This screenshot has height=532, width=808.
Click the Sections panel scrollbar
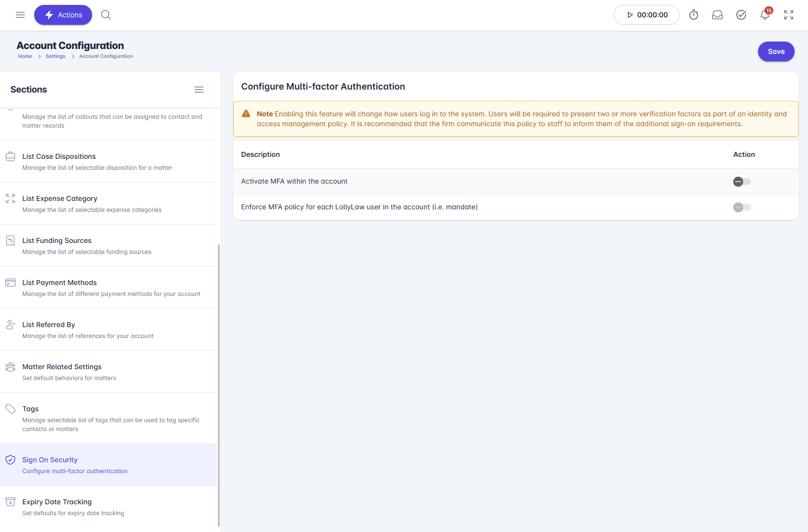tap(219, 385)
